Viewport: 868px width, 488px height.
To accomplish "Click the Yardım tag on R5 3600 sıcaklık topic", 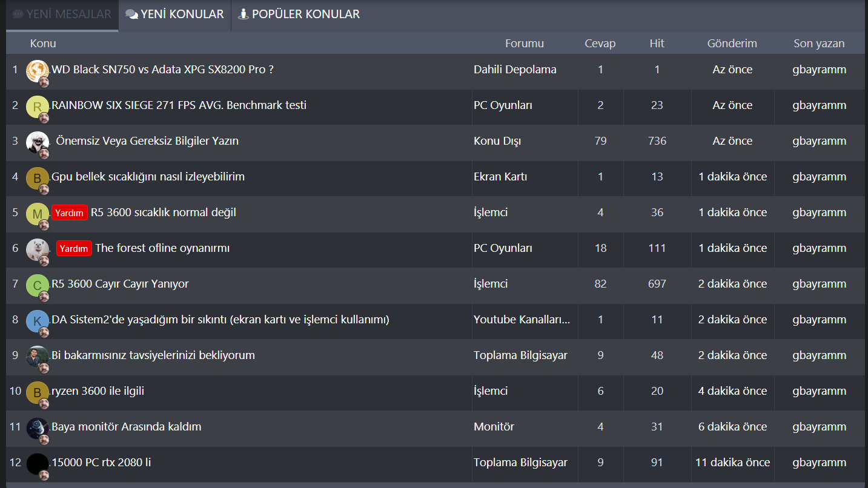I will (x=69, y=213).
